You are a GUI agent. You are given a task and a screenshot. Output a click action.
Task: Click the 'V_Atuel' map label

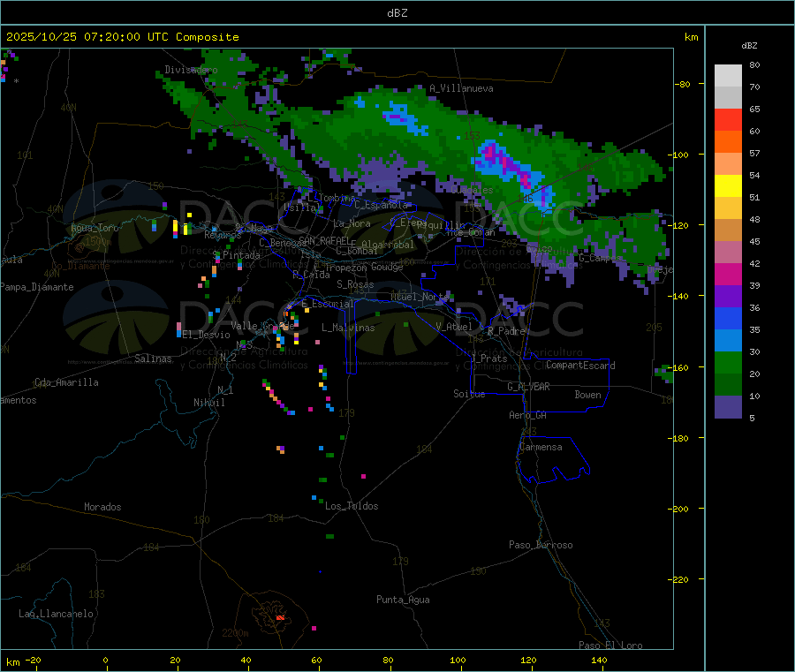click(454, 327)
